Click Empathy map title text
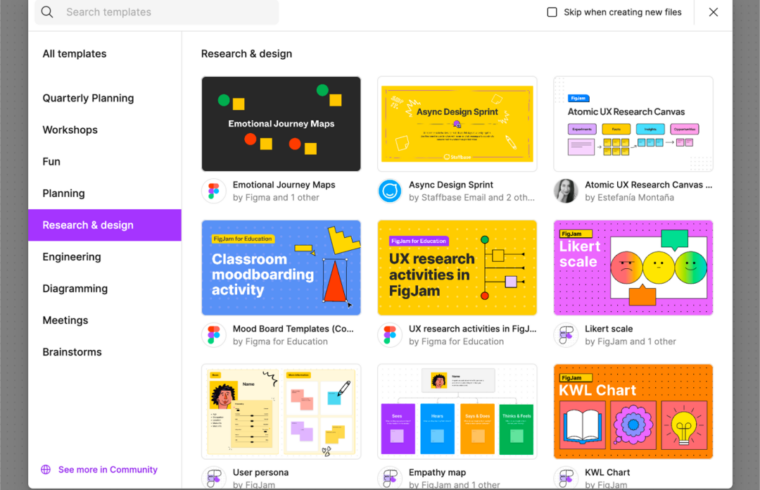760x490 pixels. click(x=437, y=473)
